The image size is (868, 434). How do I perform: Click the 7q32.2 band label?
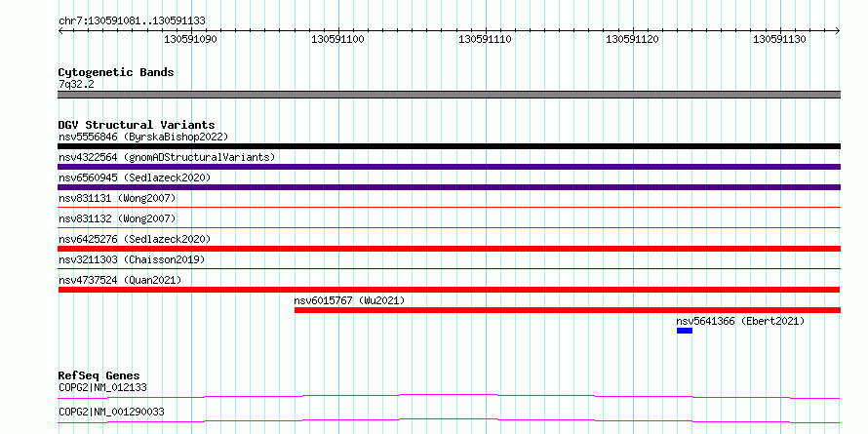[x=75, y=84]
